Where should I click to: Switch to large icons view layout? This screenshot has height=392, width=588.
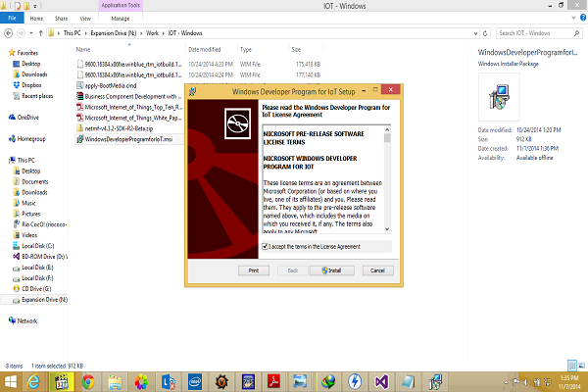tap(581, 365)
